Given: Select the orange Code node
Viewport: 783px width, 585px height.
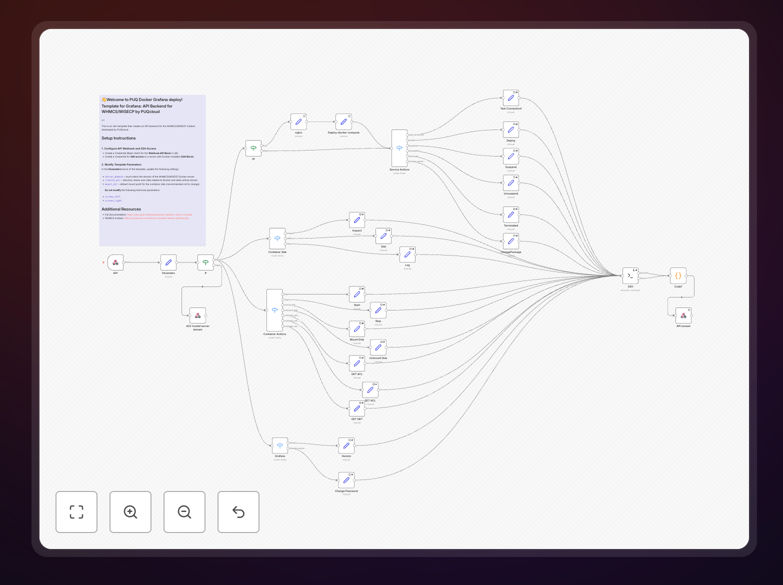Looking at the screenshot, I should coord(678,276).
